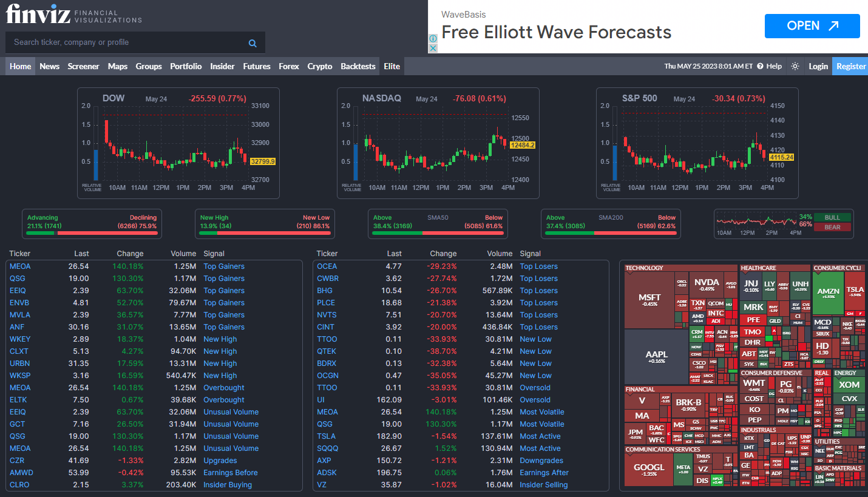This screenshot has width=868, height=497.
Task: Close the ad with X icon
Action: (x=433, y=48)
